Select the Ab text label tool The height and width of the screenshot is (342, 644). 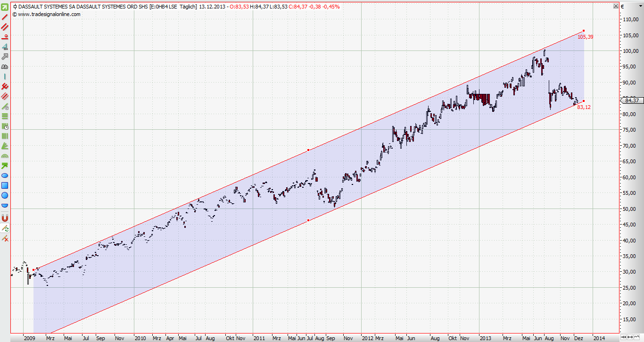(5, 67)
